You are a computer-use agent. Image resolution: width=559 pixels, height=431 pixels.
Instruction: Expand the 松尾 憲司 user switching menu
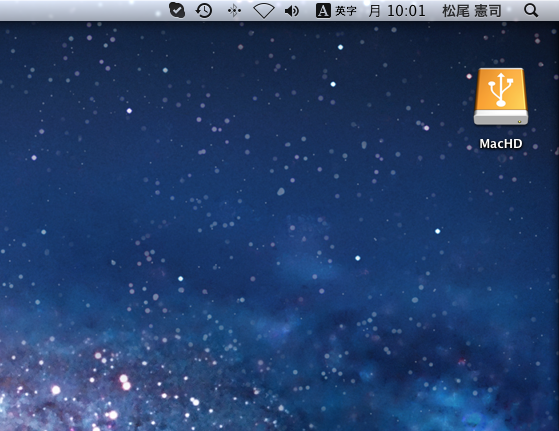click(472, 11)
